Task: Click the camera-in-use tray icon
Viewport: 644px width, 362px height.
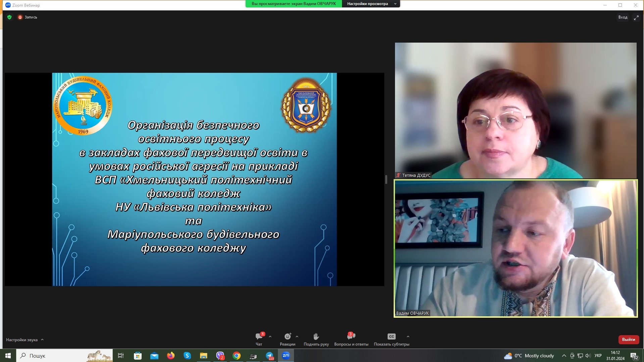Action: click(x=572, y=356)
